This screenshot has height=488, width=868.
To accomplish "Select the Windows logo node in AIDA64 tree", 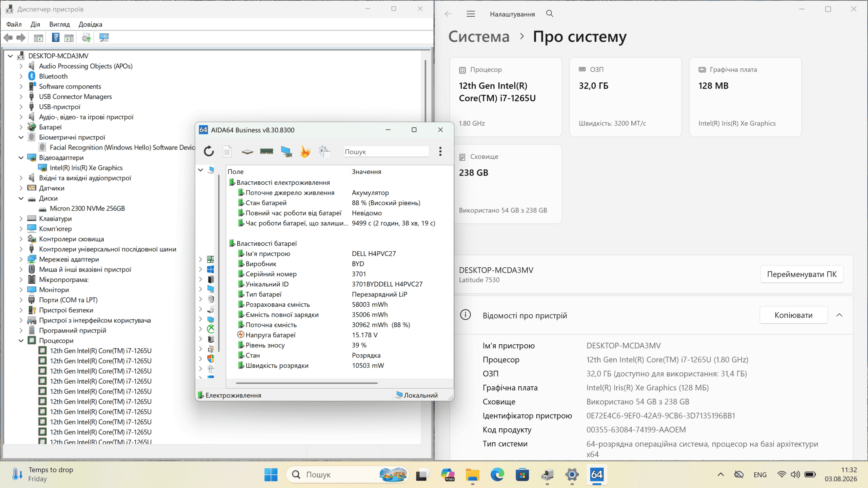I will coord(211,269).
